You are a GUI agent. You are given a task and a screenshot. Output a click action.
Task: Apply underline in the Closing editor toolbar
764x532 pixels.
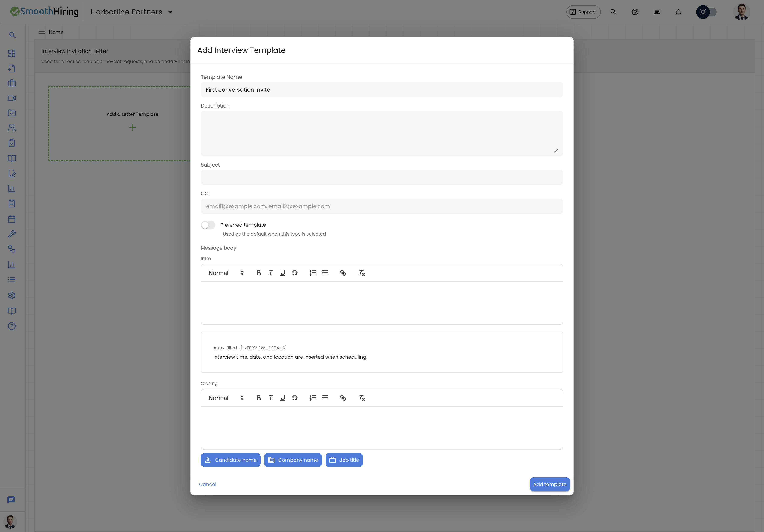point(282,398)
